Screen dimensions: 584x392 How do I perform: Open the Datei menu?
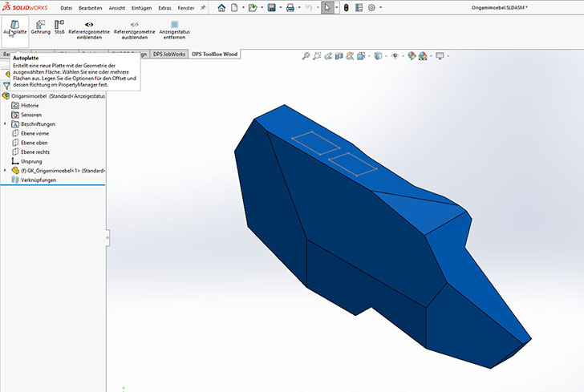click(67, 8)
